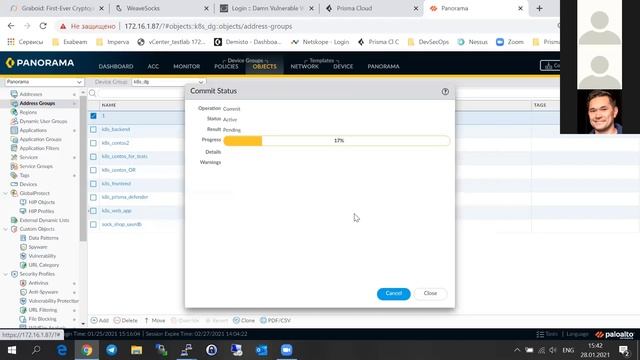640x360 pixels.
Task: Open Telegram from the taskbar
Action: pyautogui.click(x=111, y=350)
